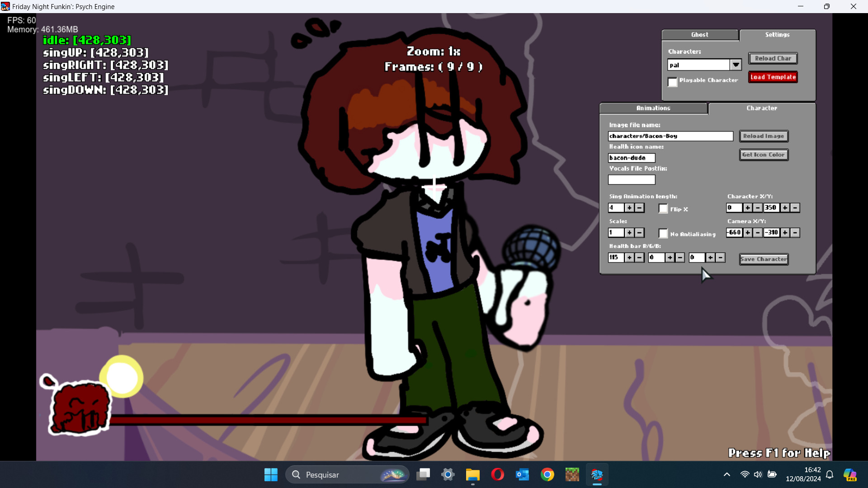The image size is (868, 488).
Task: Decrease Character Y value 350 with minus
Action: 795,208
